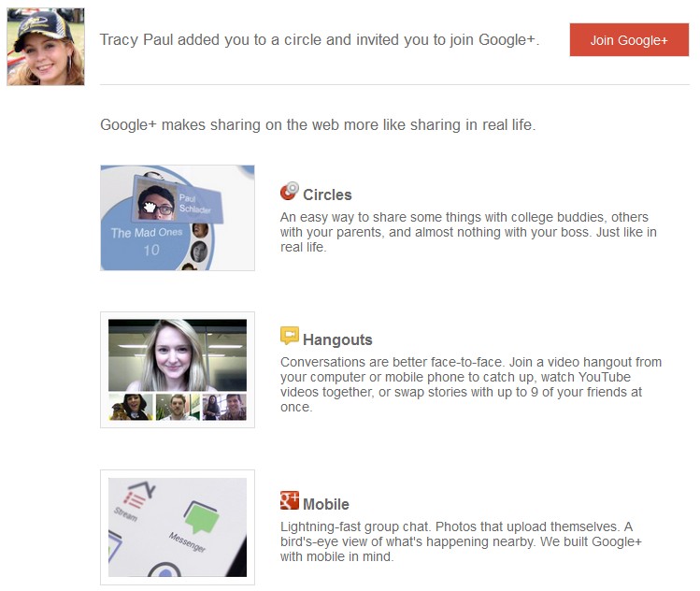Click the yellow Hangouts camera icon
700x591 pixels.
coord(289,337)
